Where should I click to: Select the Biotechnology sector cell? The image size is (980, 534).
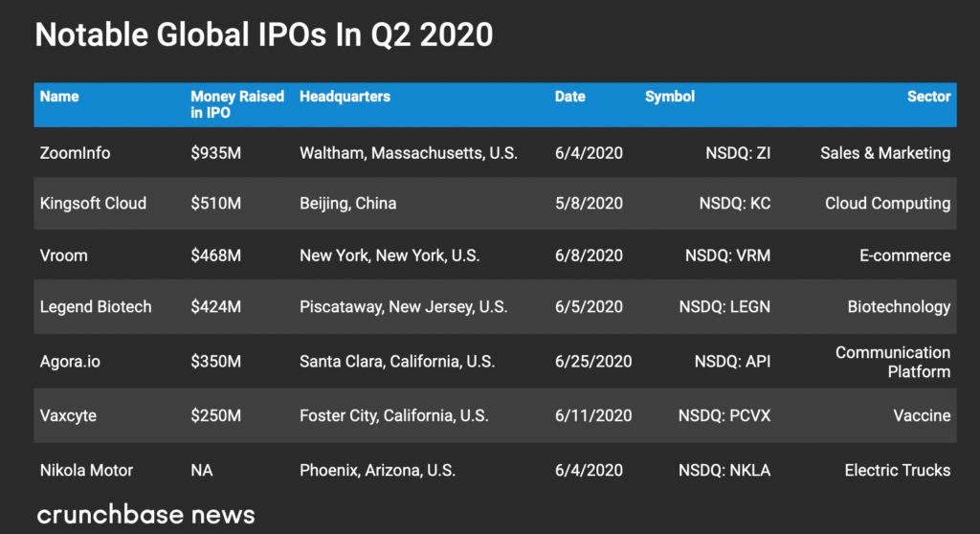(900, 307)
